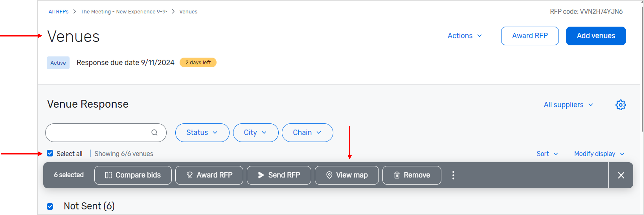644x215 pixels.
Task: Open the Chain filter dropdown
Action: [x=307, y=132]
